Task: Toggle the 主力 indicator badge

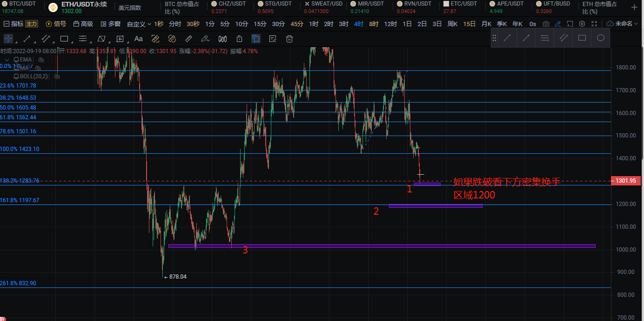Action: (x=32, y=24)
